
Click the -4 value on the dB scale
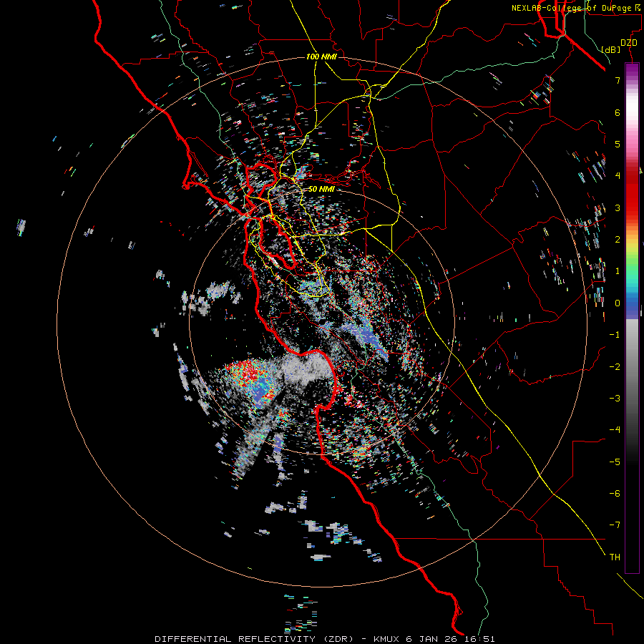(x=615, y=430)
